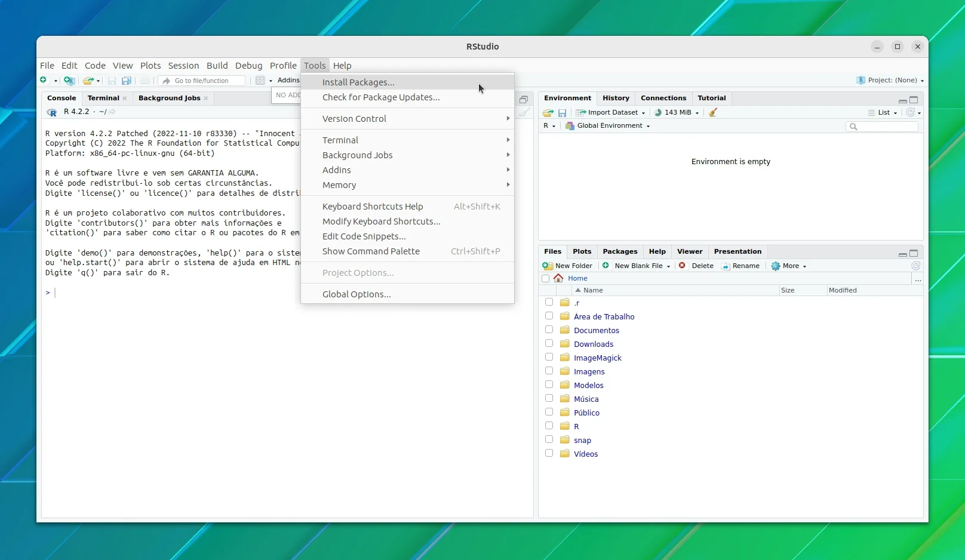This screenshot has width=965, height=560.
Task: Check the box for Modelos folder
Action: point(549,384)
